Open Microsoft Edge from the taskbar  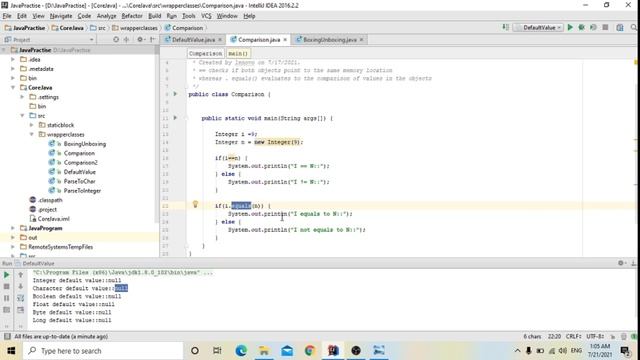(x=241, y=351)
